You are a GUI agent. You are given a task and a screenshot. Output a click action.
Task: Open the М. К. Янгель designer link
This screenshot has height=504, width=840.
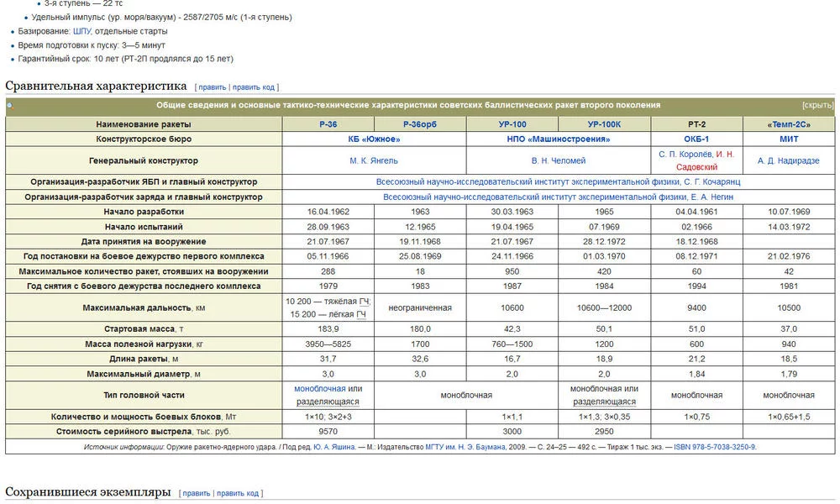click(374, 160)
